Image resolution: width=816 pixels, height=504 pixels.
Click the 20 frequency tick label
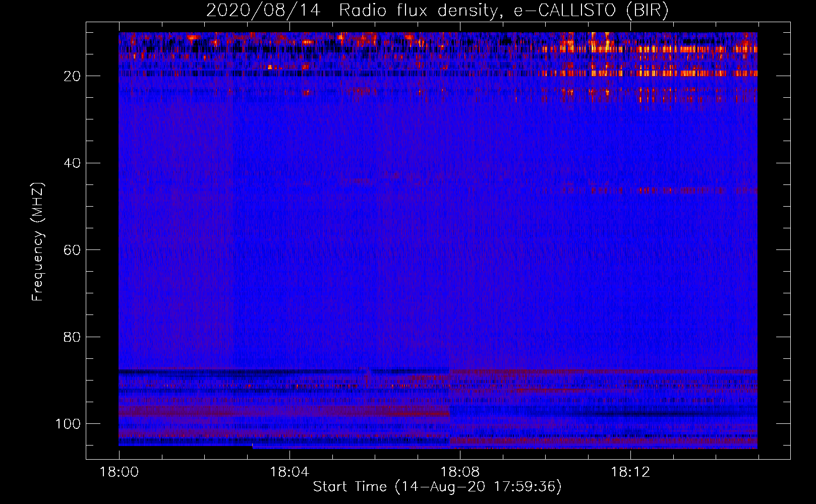click(73, 76)
